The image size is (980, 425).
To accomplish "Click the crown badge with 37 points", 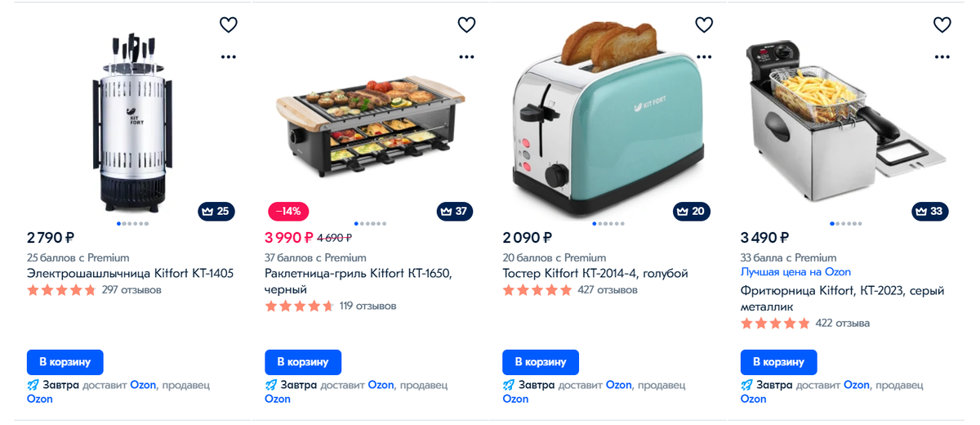I will pos(455,211).
